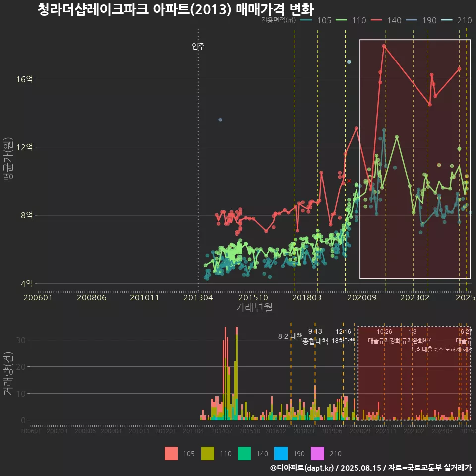Click the chart title 청라더샵레이크파크 아파트(2013) 매매가격 변화

coord(176,9)
